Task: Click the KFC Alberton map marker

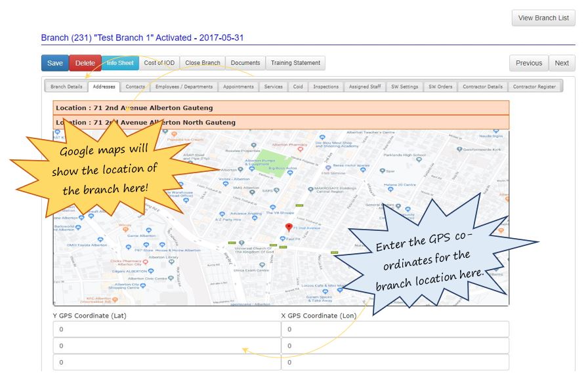Action: [115, 300]
